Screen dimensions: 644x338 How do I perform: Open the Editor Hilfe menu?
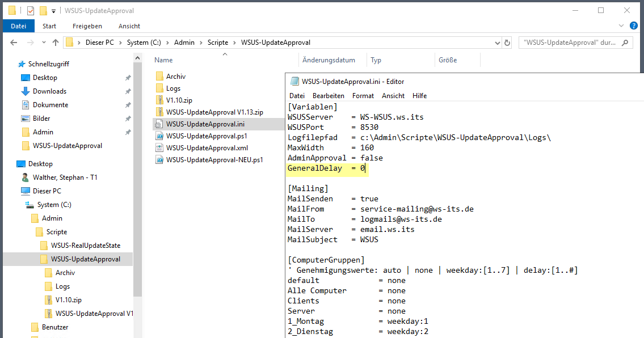click(x=419, y=96)
